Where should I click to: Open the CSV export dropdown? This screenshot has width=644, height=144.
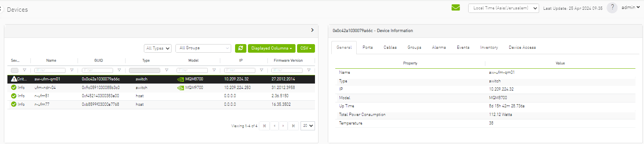click(306, 48)
